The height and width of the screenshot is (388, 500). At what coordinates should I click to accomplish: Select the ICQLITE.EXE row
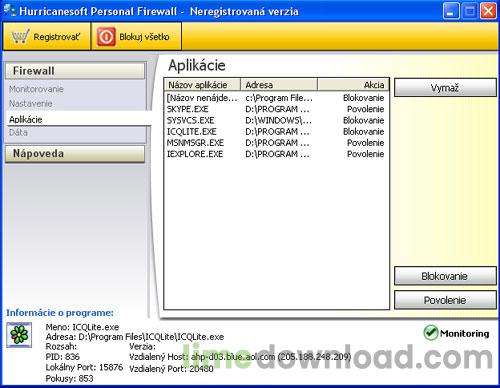click(x=276, y=132)
